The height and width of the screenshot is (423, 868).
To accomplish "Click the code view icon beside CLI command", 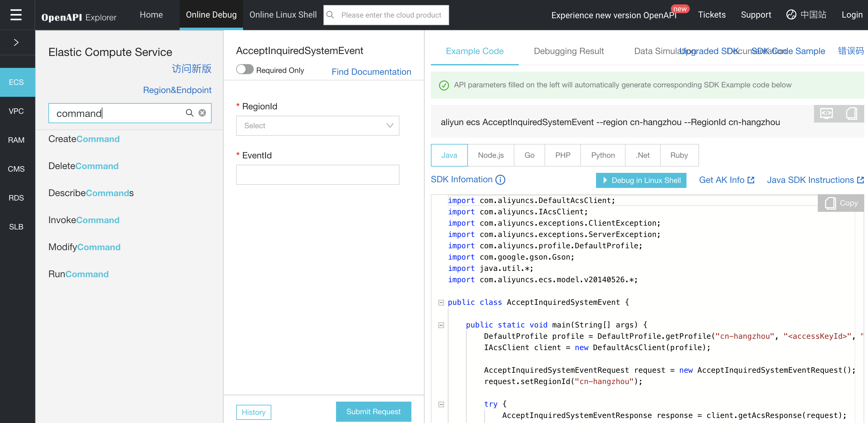I will point(827,113).
